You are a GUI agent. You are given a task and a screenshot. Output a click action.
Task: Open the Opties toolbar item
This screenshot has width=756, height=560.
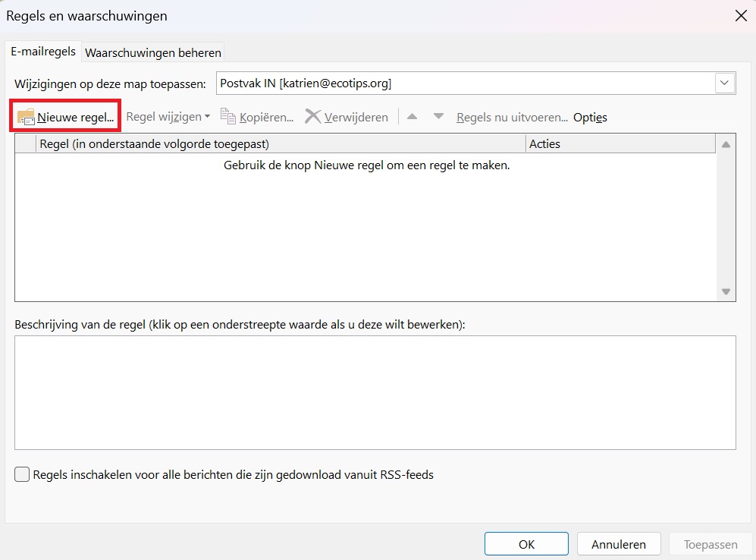(x=590, y=117)
